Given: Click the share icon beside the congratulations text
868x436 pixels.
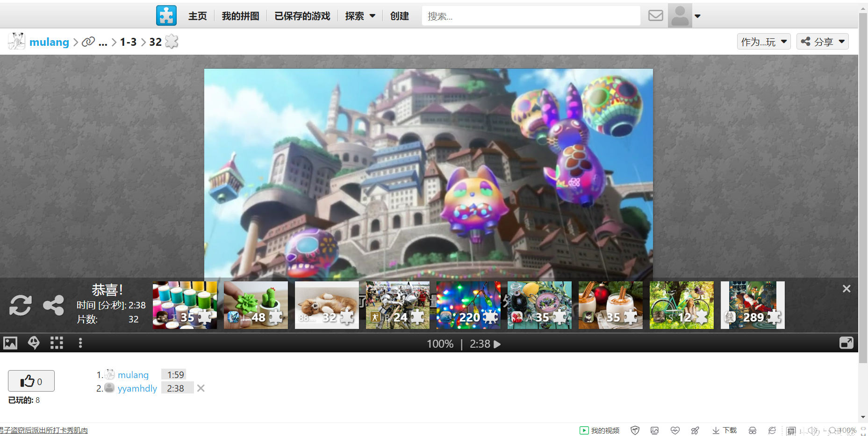Looking at the screenshot, I should [x=53, y=306].
